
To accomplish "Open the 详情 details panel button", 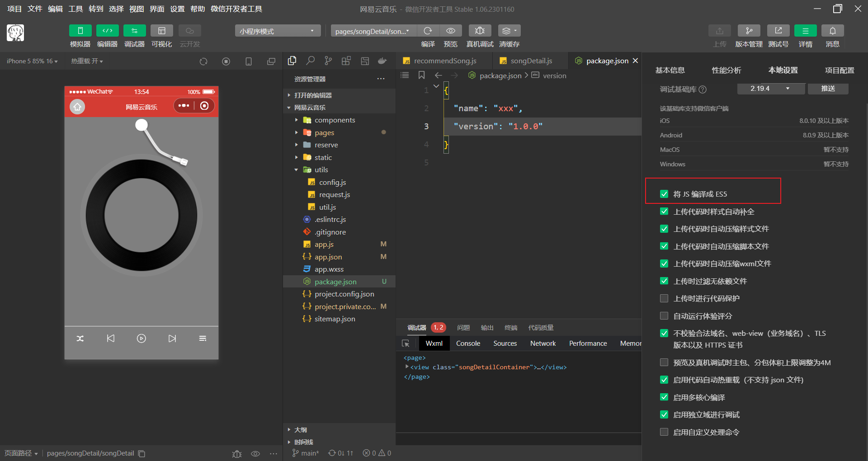I will coord(805,31).
